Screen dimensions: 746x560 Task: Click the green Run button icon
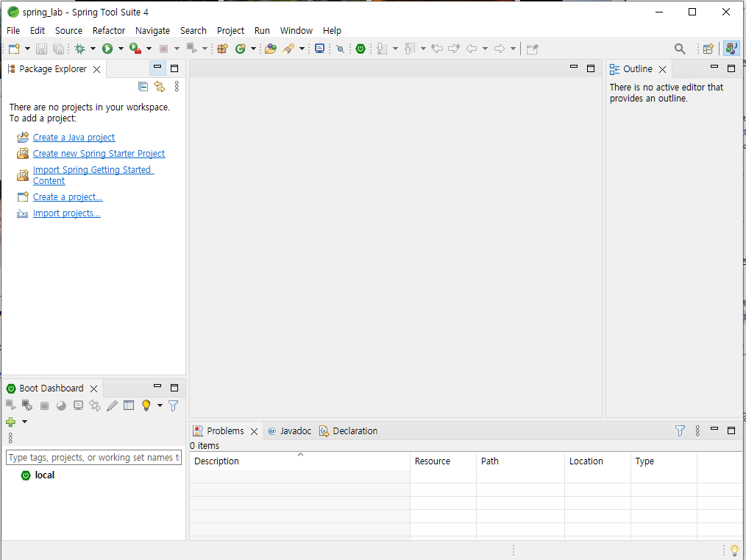(x=107, y=49)
